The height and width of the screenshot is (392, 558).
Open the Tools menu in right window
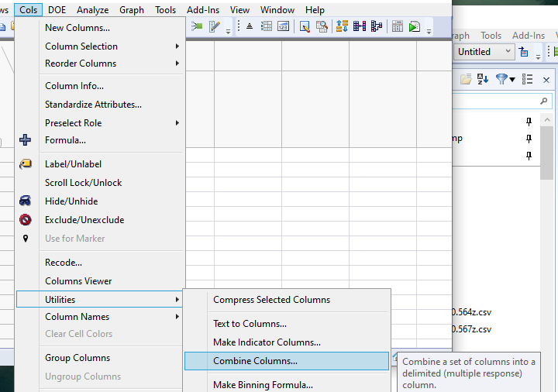(491, 36)
